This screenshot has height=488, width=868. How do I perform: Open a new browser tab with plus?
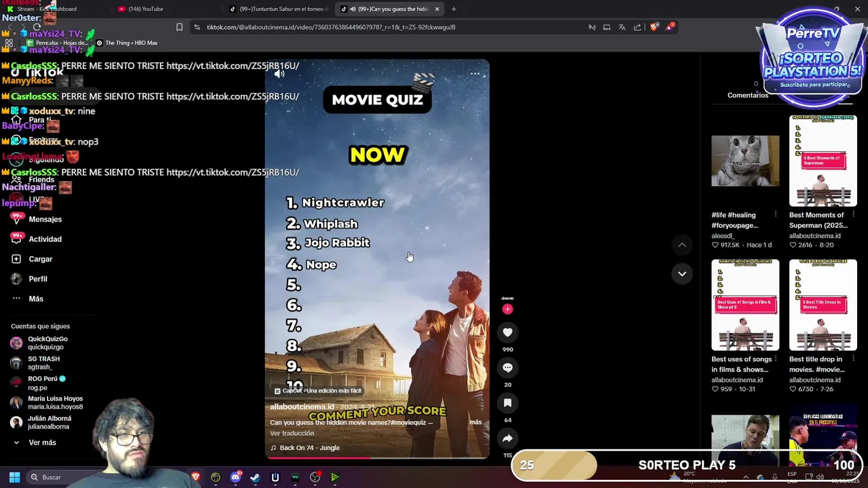[454, 9]
